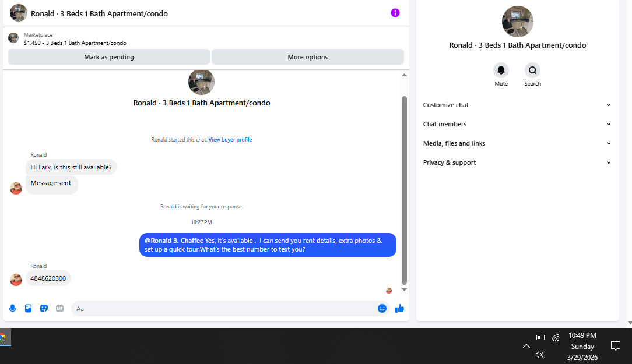
Task: Click the Marketplace listing small thumbnail
Action: click(x=13, y=38)
